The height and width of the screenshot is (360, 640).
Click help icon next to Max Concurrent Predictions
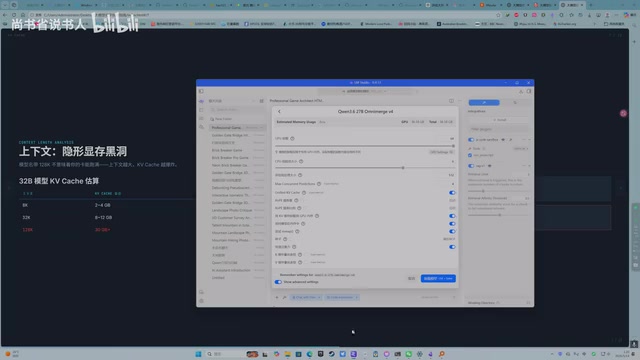319,184
